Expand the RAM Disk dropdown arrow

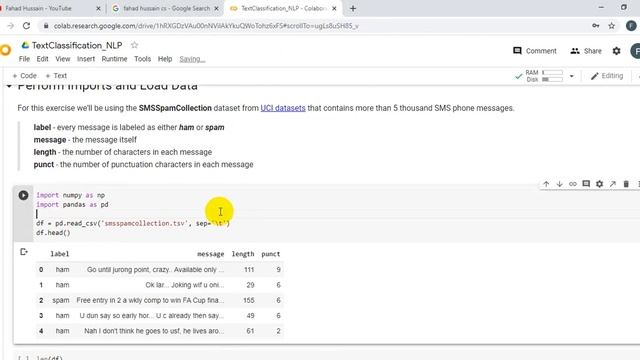tap(571, 76)
